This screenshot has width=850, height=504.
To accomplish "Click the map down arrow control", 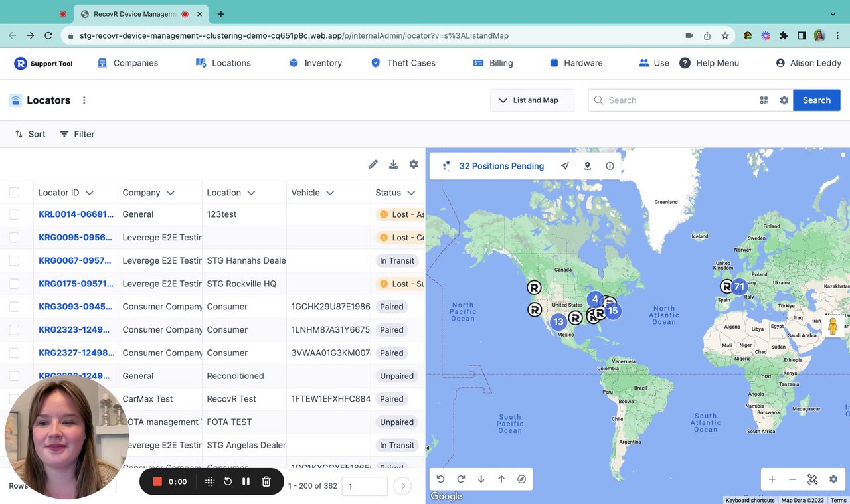I will 481,479.
